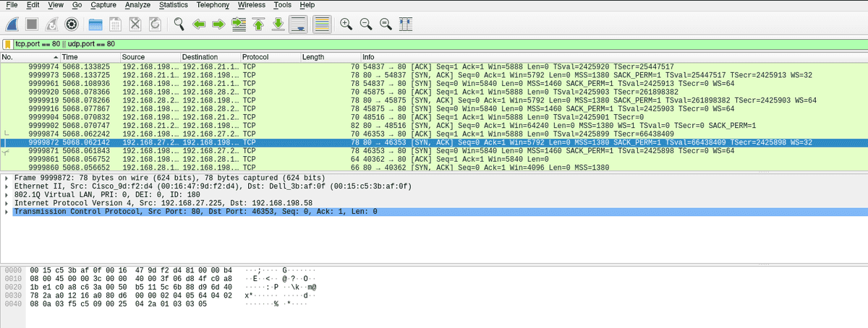Select packet 9999920 row
Image resolution: width=868 pixels, height=328 pixels.
434,92
